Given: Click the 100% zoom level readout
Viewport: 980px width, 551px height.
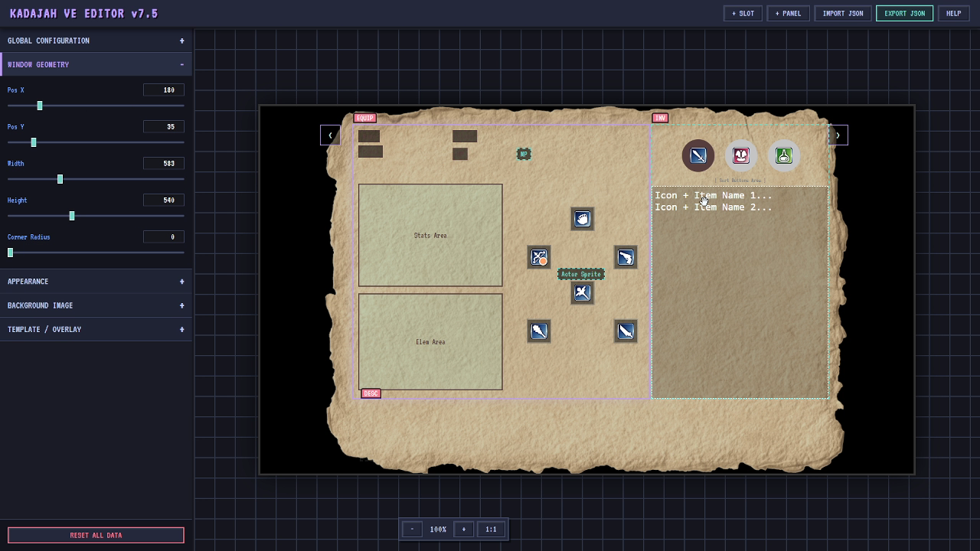Looking at the screenshot, I should pos(438,529).
